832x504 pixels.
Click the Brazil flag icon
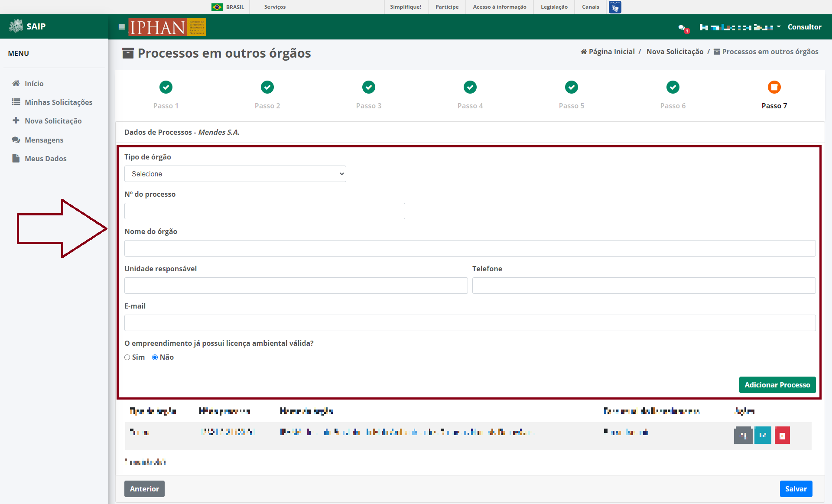[x=217, y=7]
